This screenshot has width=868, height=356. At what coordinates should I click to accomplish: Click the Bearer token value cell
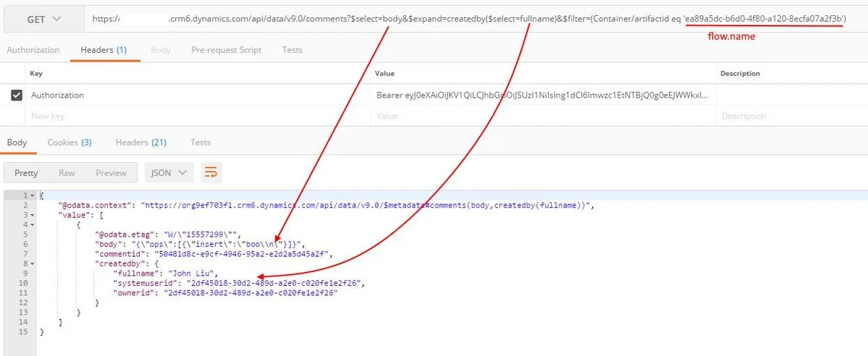click(x=542, y=95)
